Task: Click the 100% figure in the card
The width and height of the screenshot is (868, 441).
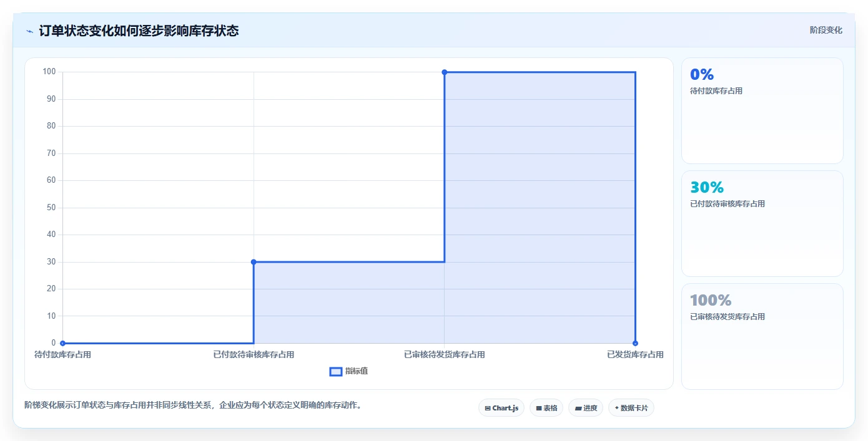Action: pyautogui.click(x=711, y=300)
